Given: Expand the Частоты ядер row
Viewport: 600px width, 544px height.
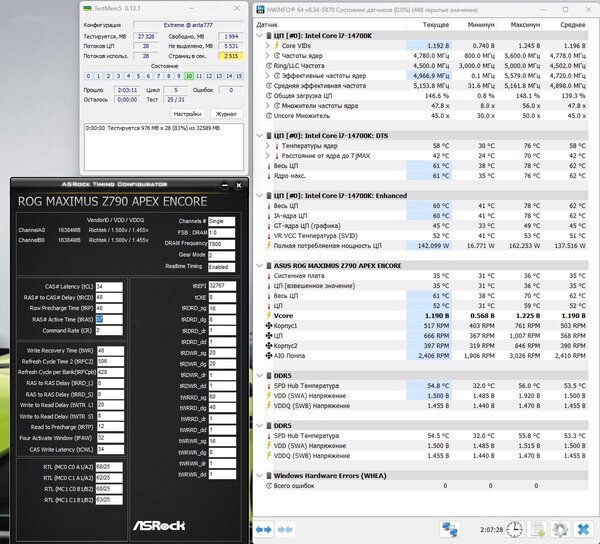Looking at the screenshot, I should [x=267, y=55].
